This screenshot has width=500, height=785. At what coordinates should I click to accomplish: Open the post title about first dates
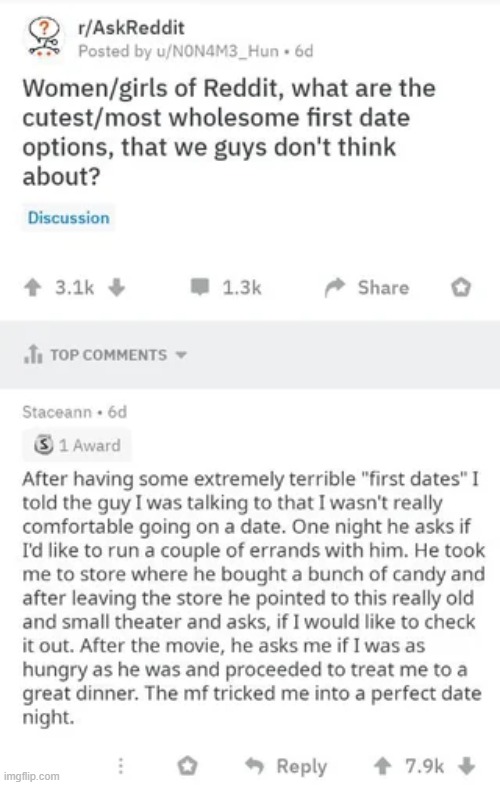coord(229,133)
